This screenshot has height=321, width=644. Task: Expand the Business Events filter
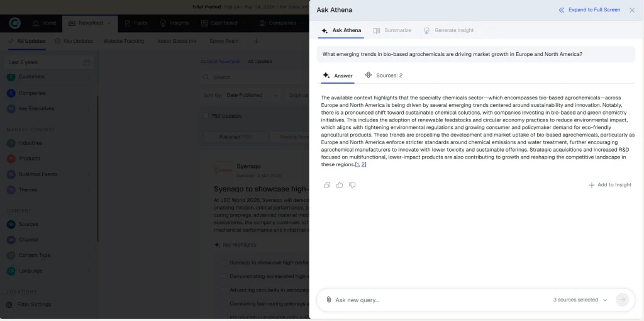pos(48,174)
